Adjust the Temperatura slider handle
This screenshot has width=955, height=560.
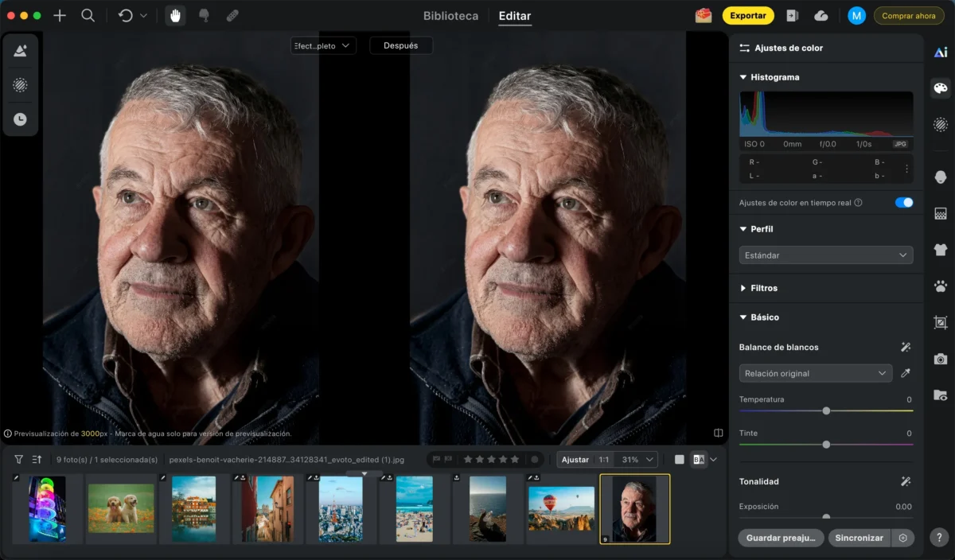coord(826,411)
